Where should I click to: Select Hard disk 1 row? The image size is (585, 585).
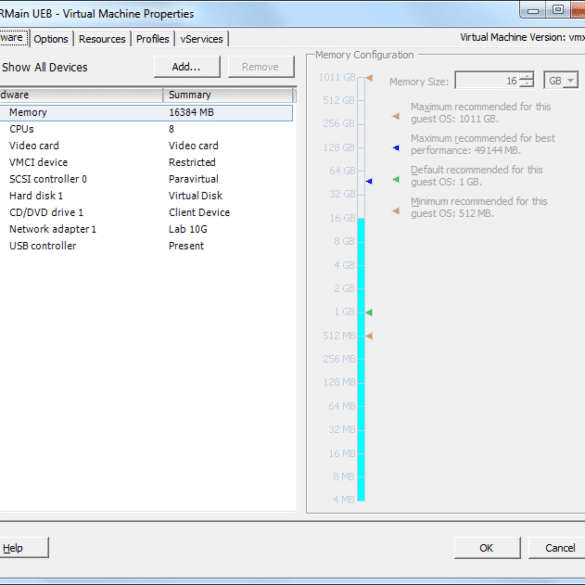point(146,195)
